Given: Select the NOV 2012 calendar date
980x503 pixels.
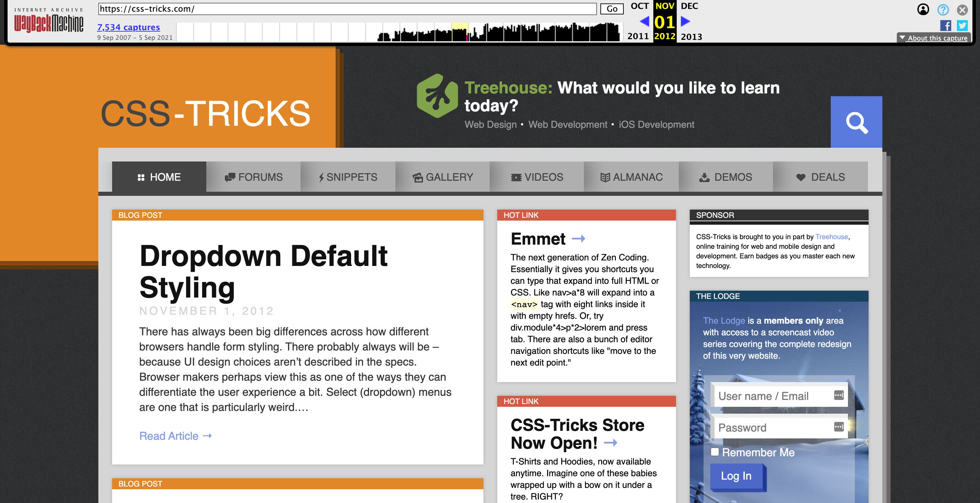Looking at the screenshot, I should pyautogui.click(x=664, y=21).
